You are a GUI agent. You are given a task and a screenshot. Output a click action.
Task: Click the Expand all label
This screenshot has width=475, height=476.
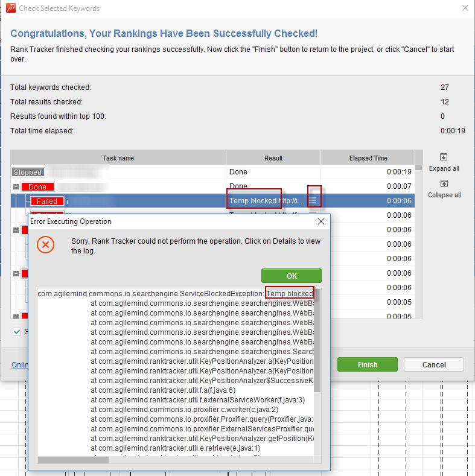(444, 168)
